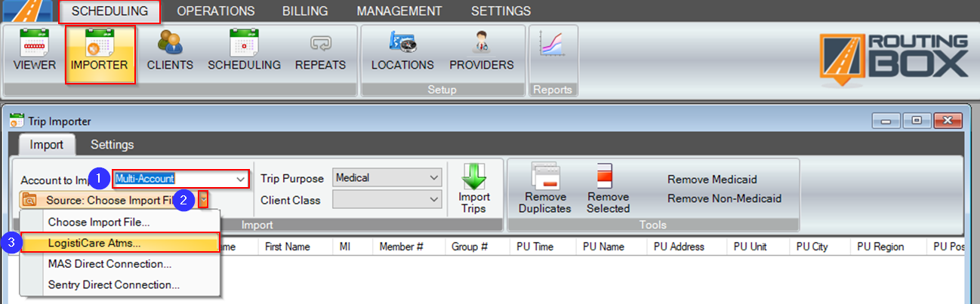This screenshot has height=304, width=980.
Task: Click the RoutingBox home logo icon
Action: (x=27, y=11)
